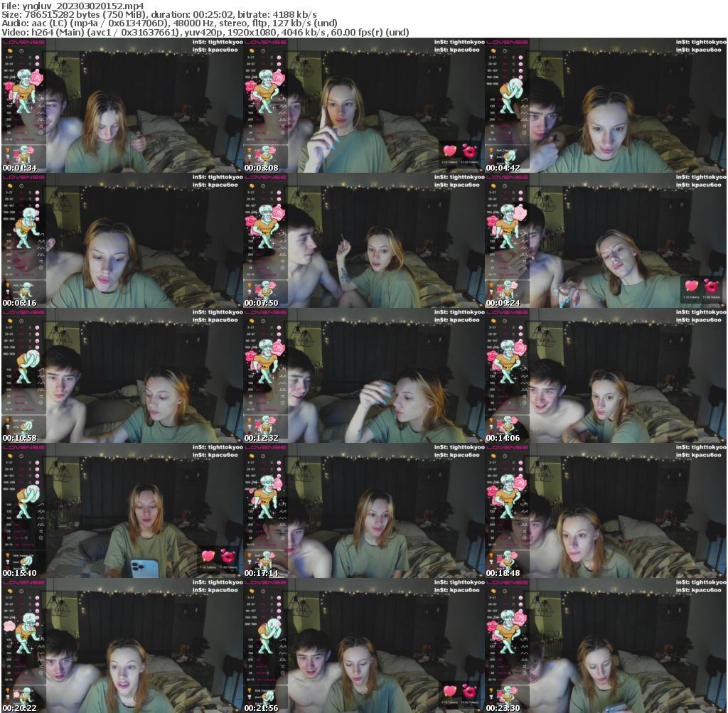The image size is (728, 713).
Task: Toggle the smooth sine-wave vibration pattern
Action: point(41,112)
